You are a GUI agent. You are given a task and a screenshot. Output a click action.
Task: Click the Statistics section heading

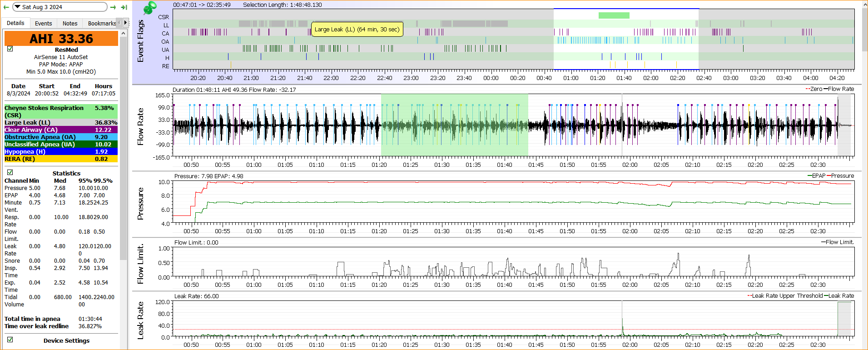(66, 173)
